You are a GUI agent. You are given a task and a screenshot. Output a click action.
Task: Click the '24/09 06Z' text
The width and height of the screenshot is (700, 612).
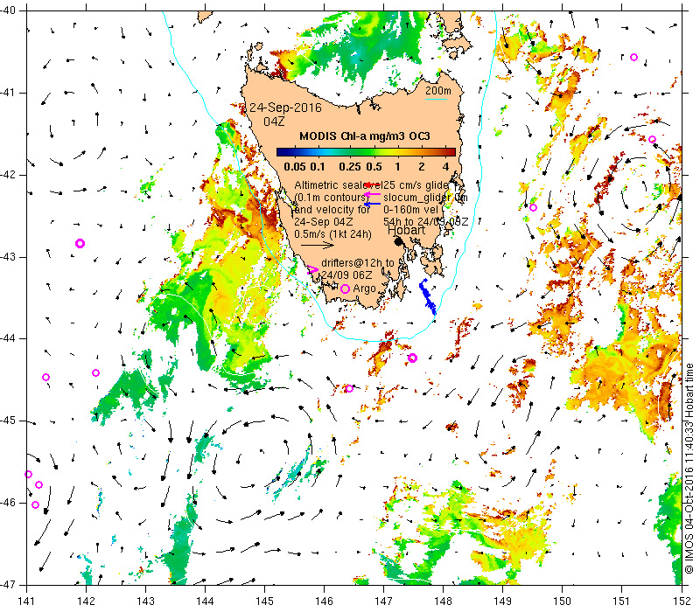pyautogui.click(x=346, y=275)
